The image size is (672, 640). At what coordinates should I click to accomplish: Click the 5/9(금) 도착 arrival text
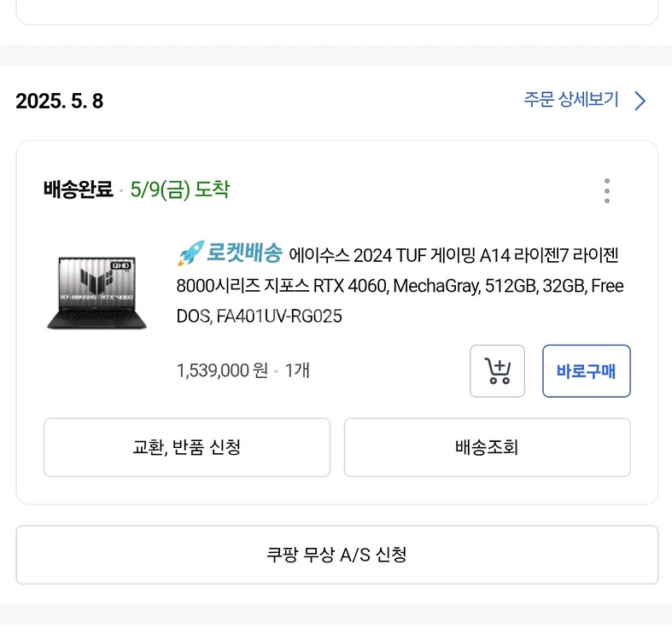180,189
